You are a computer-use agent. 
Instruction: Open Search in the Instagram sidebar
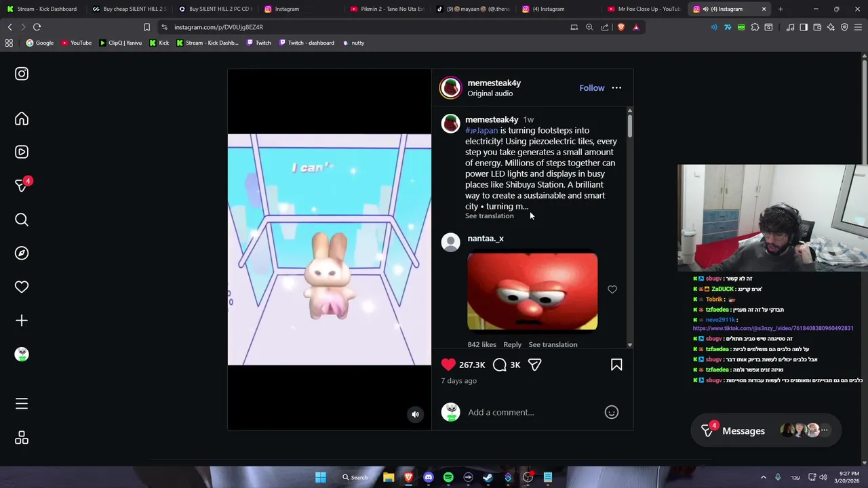point(22,220)
